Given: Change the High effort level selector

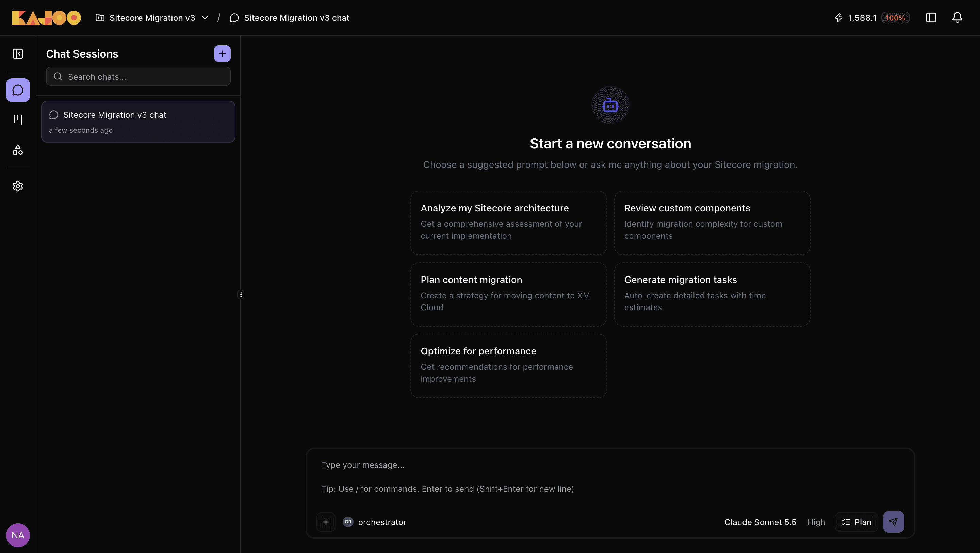Looking at the screenshot, I should tap(816, 522).
